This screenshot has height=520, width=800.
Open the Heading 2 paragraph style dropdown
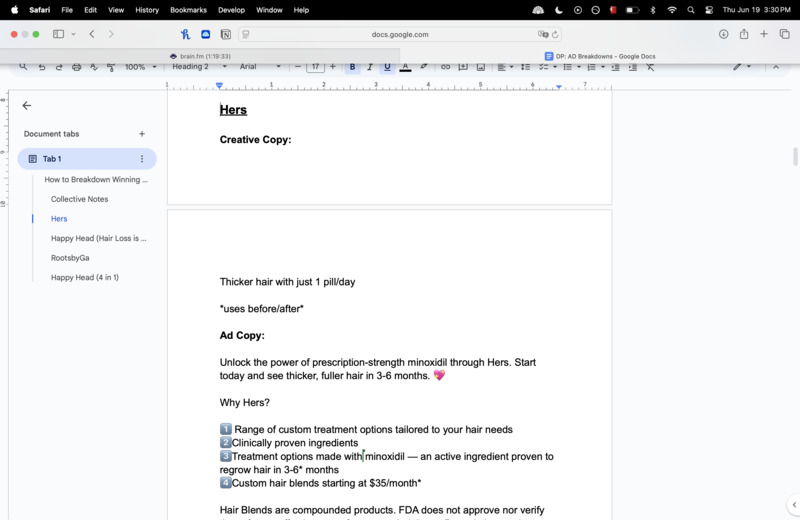199,67
